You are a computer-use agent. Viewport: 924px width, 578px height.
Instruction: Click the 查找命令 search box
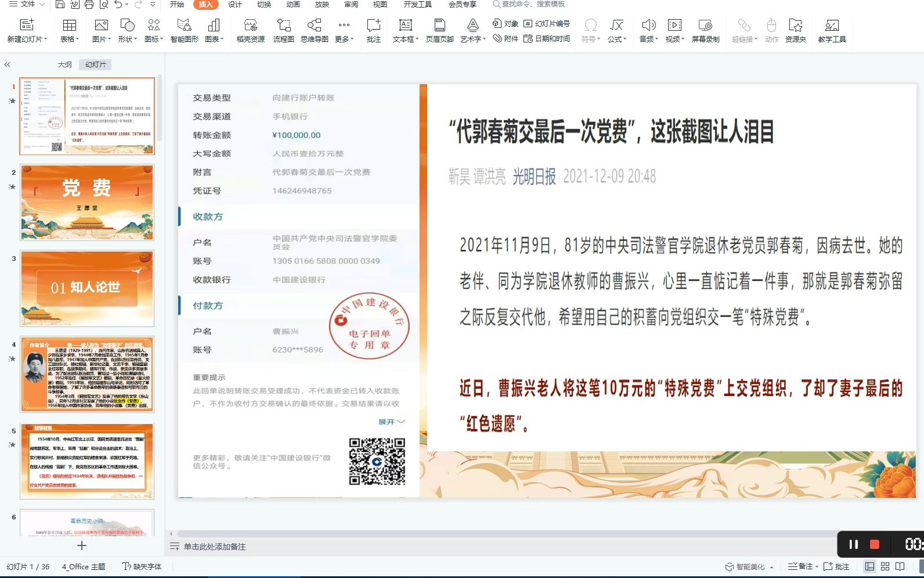pyautogui.click(x=529, y=4)
